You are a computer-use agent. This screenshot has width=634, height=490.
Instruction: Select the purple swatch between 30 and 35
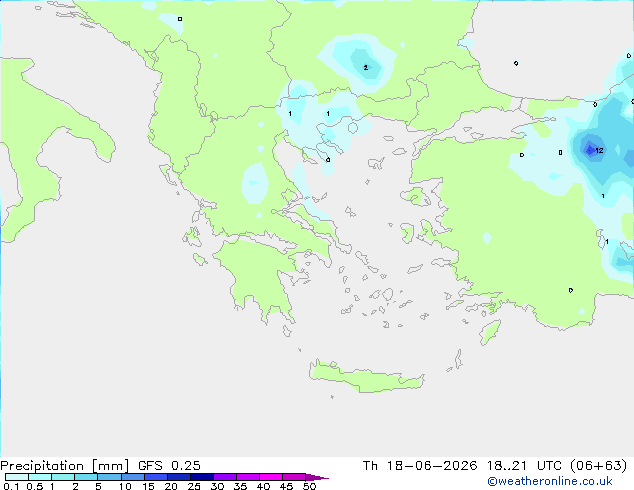coord(225,477)
